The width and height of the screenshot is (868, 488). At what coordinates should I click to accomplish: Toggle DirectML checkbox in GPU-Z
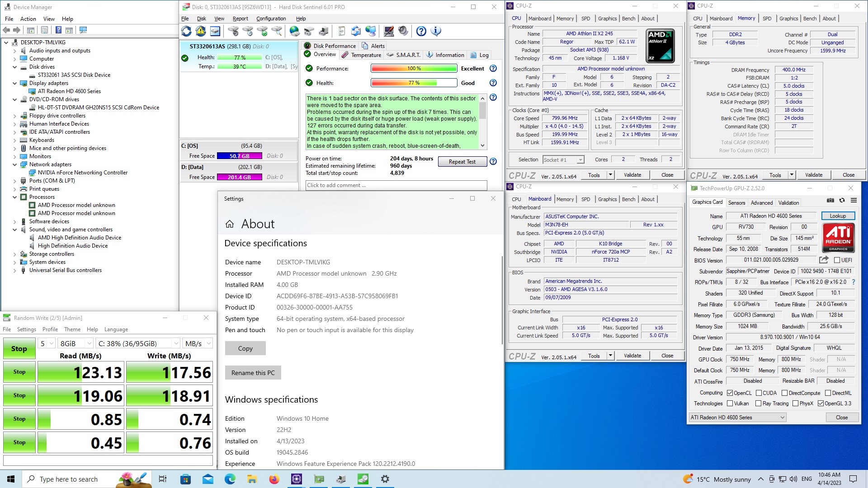click(828, 393)
